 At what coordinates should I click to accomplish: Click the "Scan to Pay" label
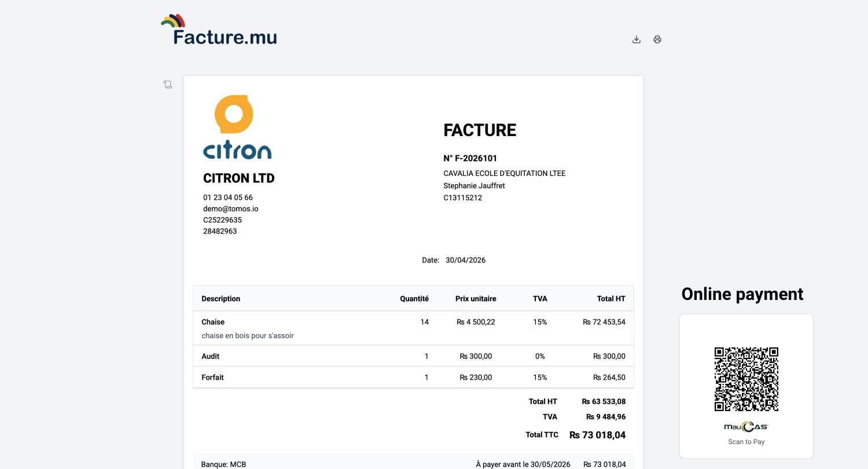[746, 442]
